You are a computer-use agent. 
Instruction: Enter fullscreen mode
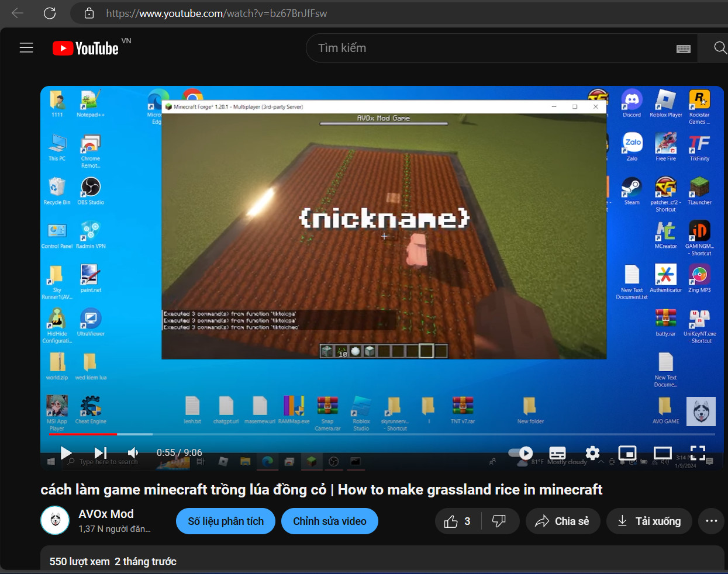(698, 452)
